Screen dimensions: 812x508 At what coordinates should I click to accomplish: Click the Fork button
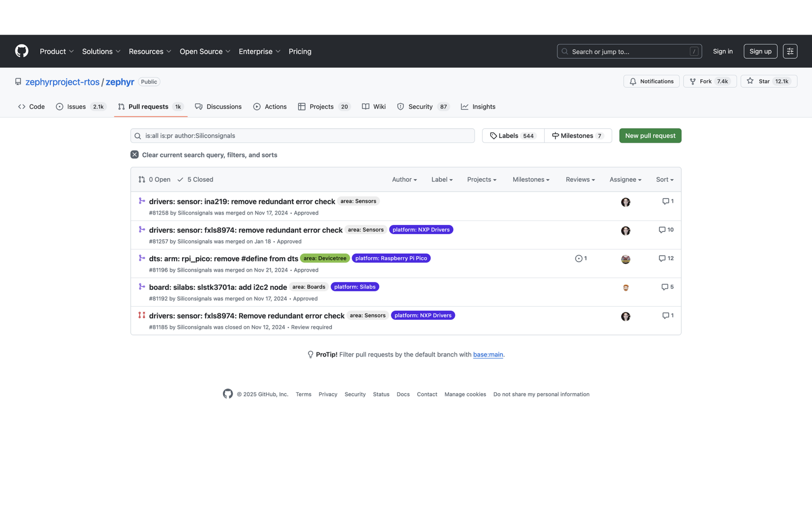point(710,81)
